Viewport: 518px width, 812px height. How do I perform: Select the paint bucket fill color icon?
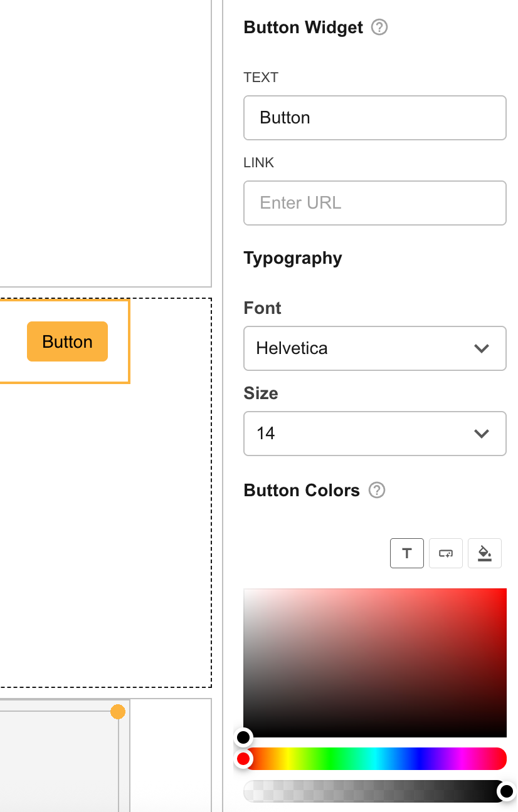pos(485,553)
